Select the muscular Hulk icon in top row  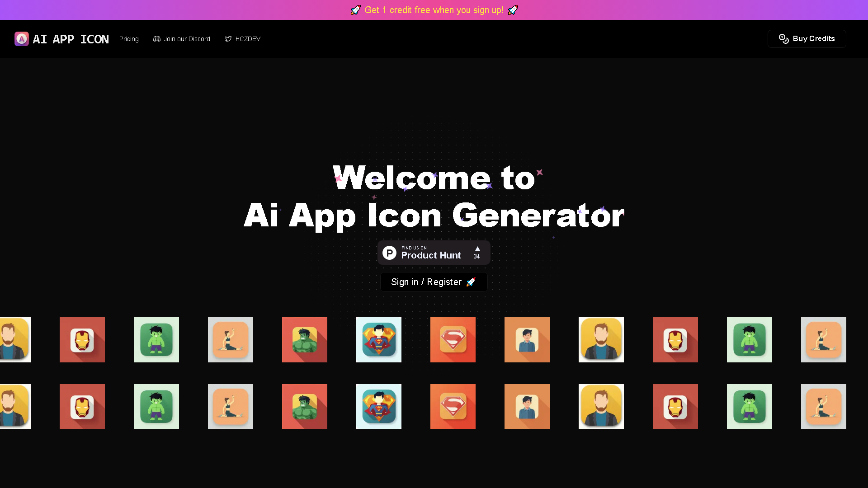point(305,340)
